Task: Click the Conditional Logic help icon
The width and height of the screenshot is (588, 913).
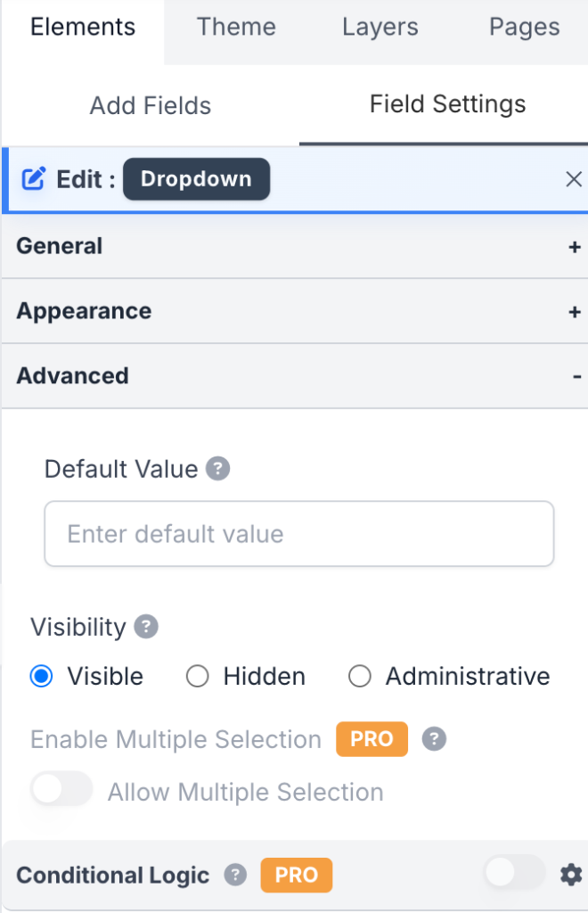Action: pyautogui.click(x=235, y=875)
